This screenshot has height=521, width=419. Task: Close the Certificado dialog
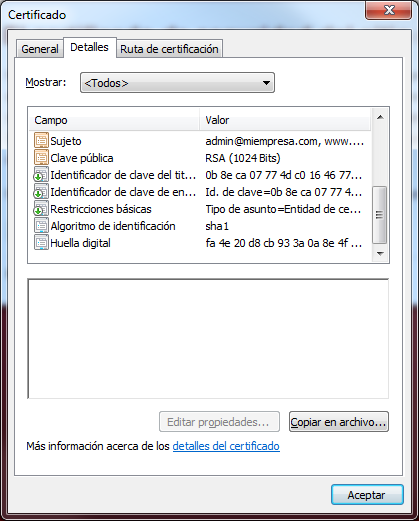point(388,10)
